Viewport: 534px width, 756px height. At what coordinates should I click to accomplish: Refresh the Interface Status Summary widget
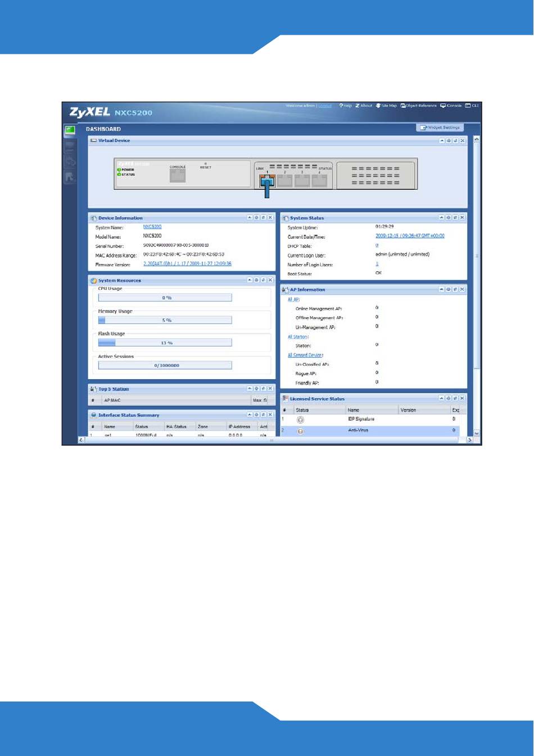coord(263,415)
